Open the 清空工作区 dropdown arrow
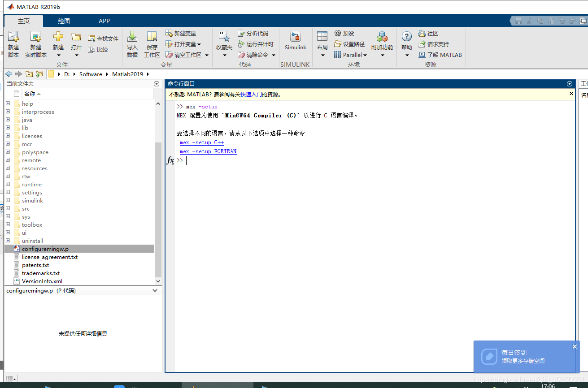The height and width of the screenshot is (388, 588). [x=207, y=55]
